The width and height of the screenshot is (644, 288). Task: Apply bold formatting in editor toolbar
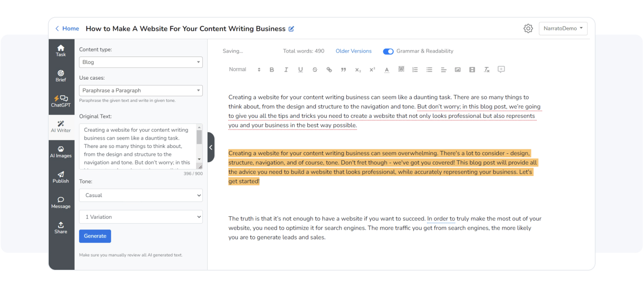tap(272, 70)
